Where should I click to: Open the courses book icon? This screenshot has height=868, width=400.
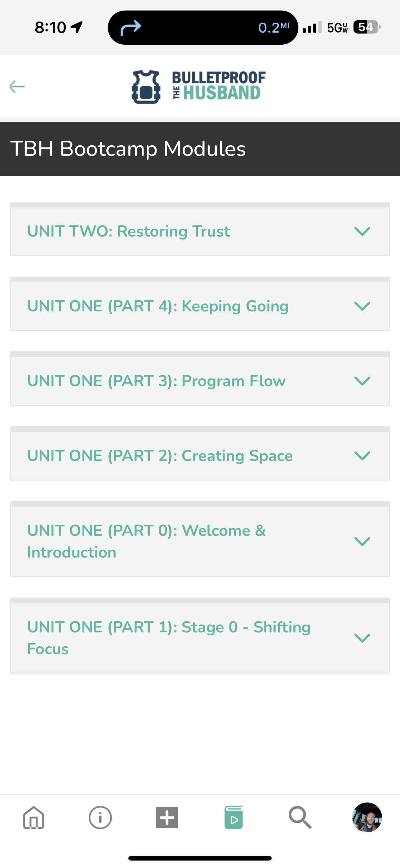click(x=234, y=817)
